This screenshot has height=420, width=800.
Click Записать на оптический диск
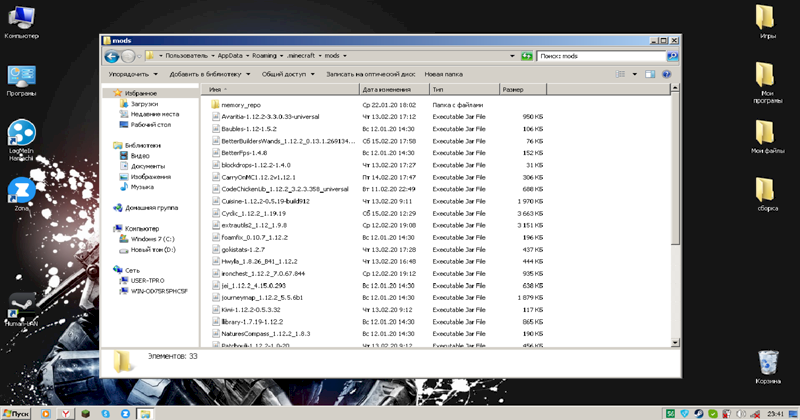point(370,74)
